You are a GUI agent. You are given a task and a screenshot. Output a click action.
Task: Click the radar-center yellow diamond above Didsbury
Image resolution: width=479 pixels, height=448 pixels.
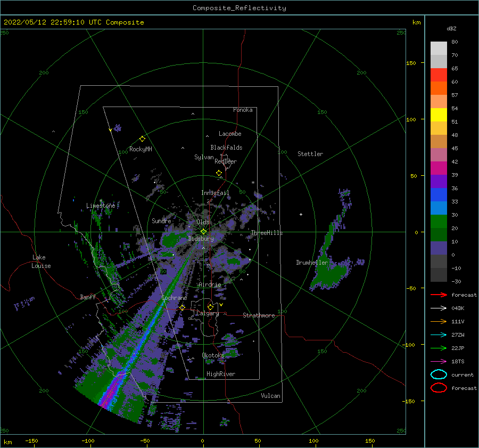pyautogui.click(x=203, y=232)
